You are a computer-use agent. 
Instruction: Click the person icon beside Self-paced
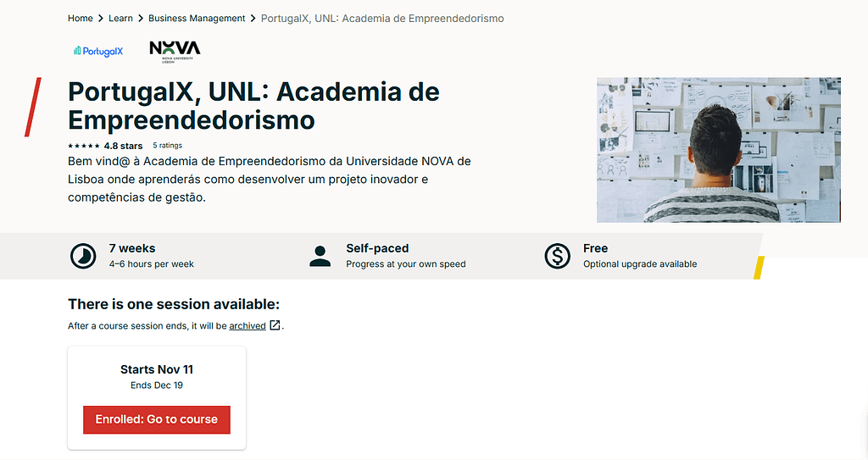click(x=320, y=256)
